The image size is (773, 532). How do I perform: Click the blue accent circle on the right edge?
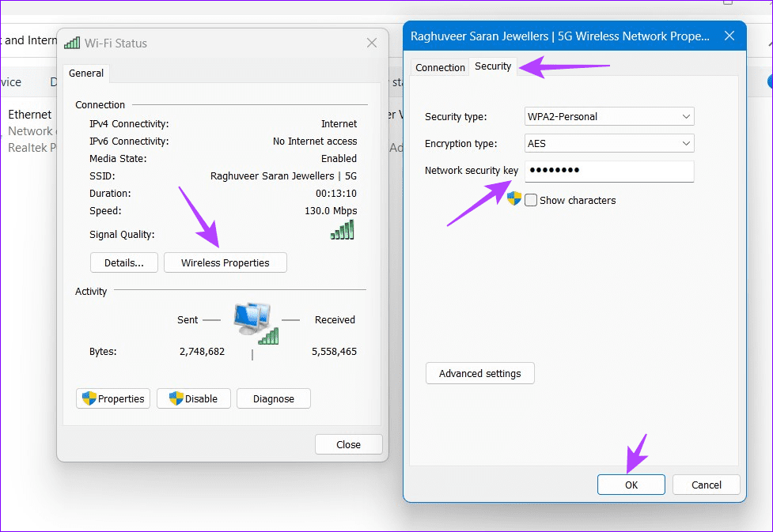point(769,81)
